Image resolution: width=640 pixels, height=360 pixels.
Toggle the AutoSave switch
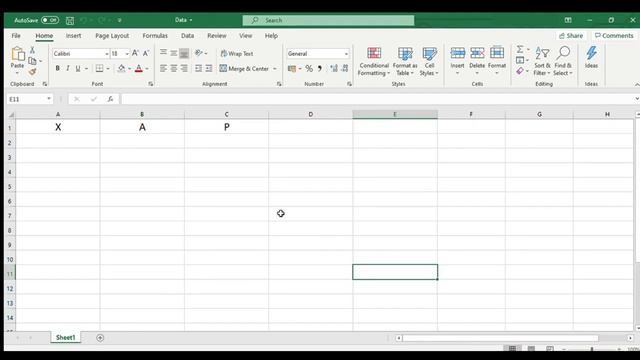(x=50, y=20)
